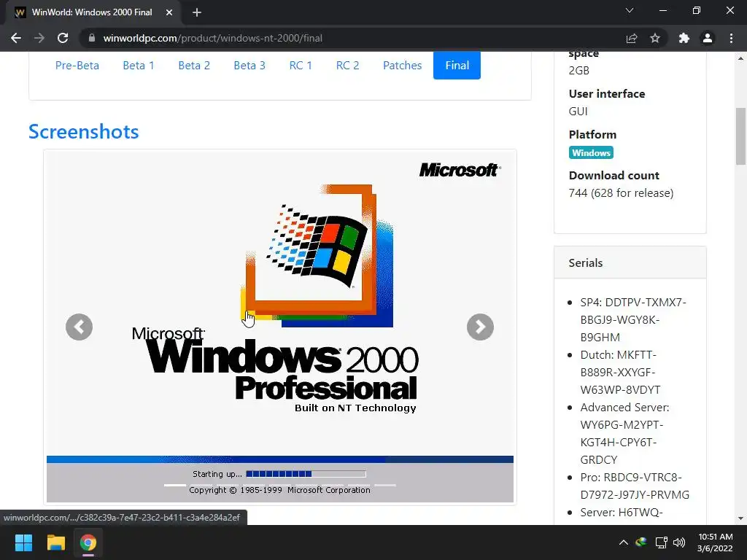Bookmark this page with the star icon
Image resolution: width=747 pixels, height=560 pixels.
(655, 38)
